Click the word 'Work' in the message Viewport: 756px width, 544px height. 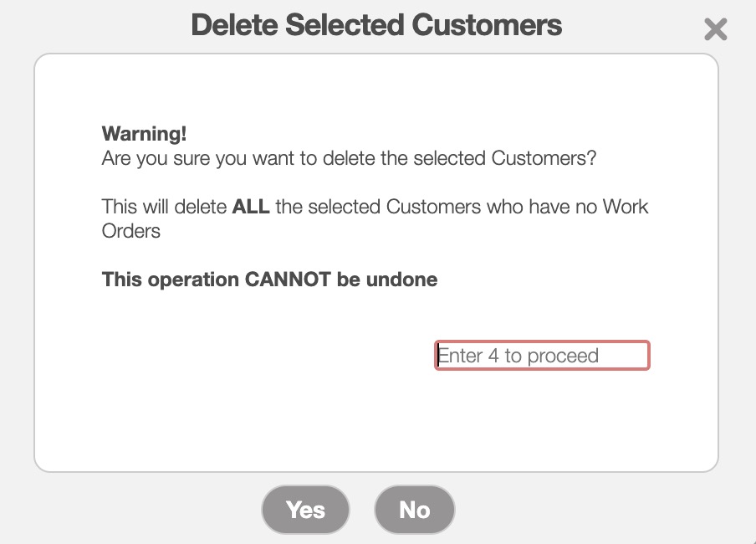tap(626, 206)
